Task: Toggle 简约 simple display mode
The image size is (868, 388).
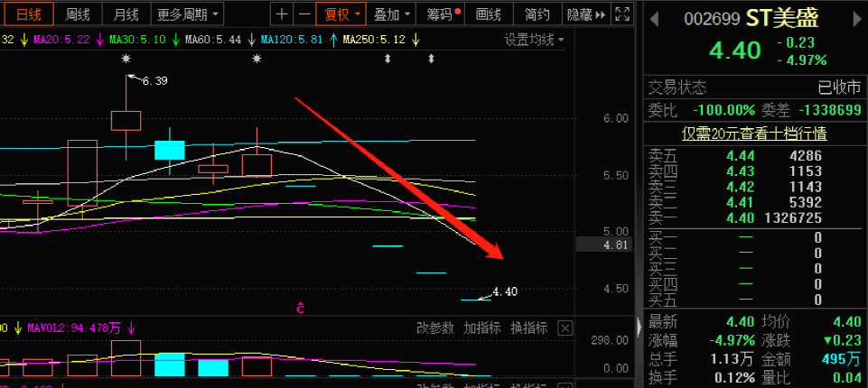Action: click(537, 14)
